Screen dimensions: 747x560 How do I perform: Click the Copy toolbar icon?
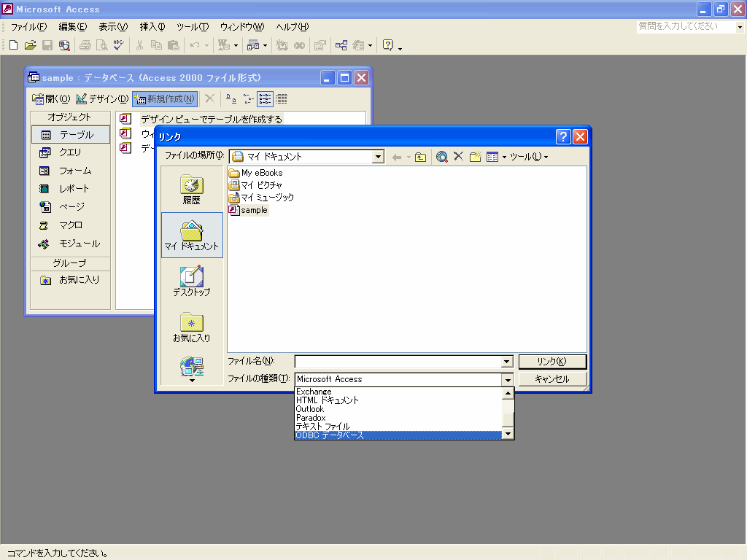click(156, 45)
